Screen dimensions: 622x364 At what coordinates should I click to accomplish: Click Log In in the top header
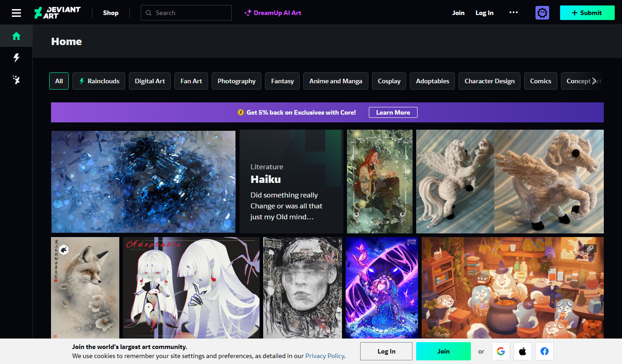pyautogui.click(x=484, y=13)
